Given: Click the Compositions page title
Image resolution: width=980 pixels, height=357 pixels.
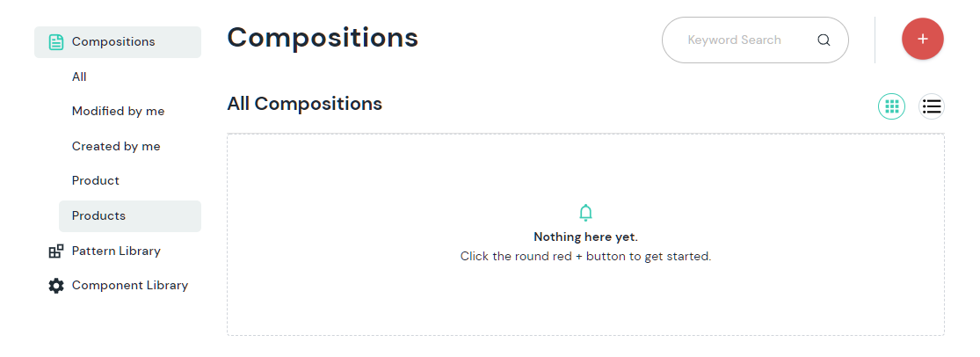Looking at the screenshot, I should coord(323,38).
